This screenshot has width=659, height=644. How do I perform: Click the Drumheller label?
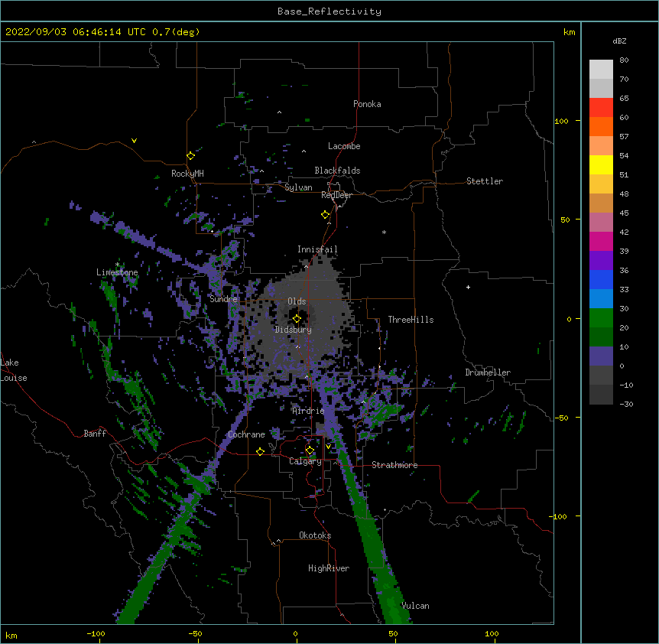488,372
